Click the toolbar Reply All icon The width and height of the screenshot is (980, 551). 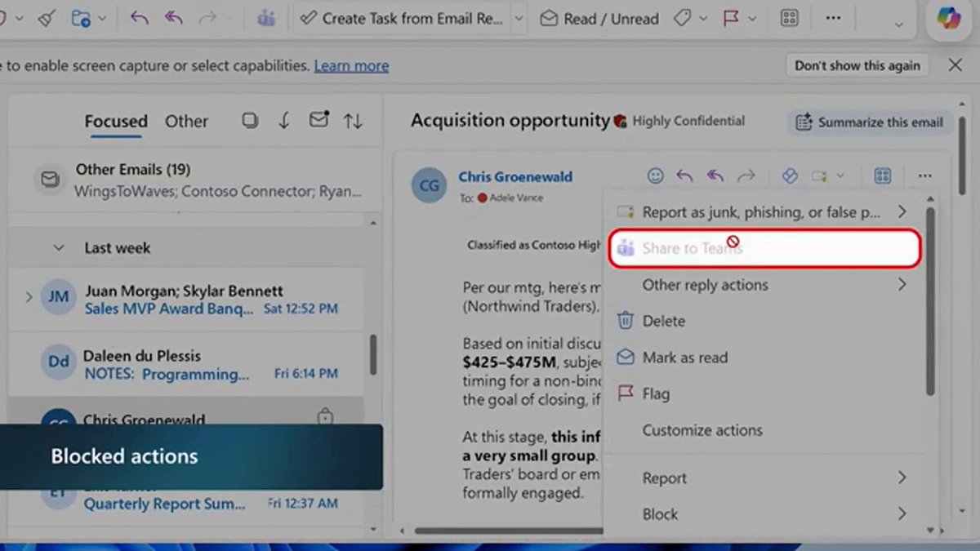coord(174,18)
